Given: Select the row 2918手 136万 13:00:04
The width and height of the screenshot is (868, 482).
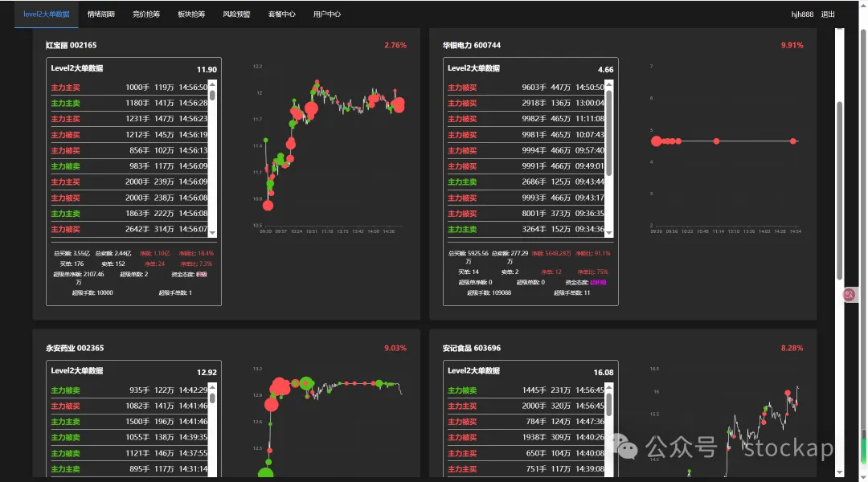Looking at the screenshot, I should point(526,103).
